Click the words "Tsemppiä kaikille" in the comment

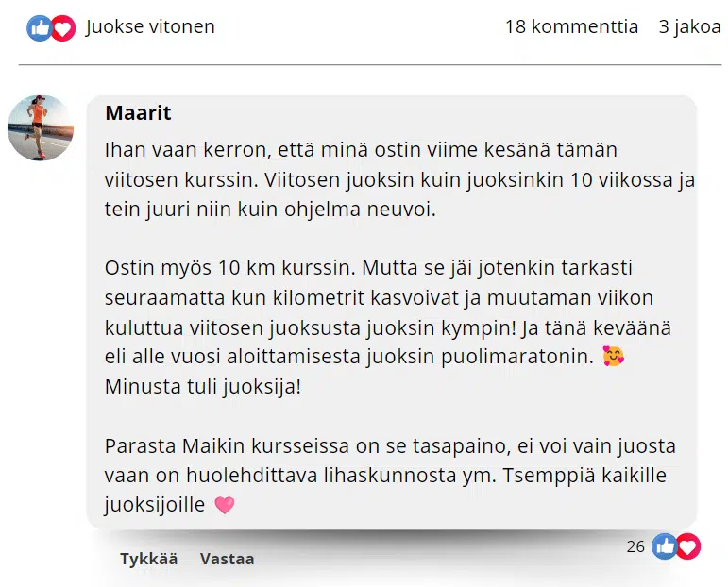point(597,476)
